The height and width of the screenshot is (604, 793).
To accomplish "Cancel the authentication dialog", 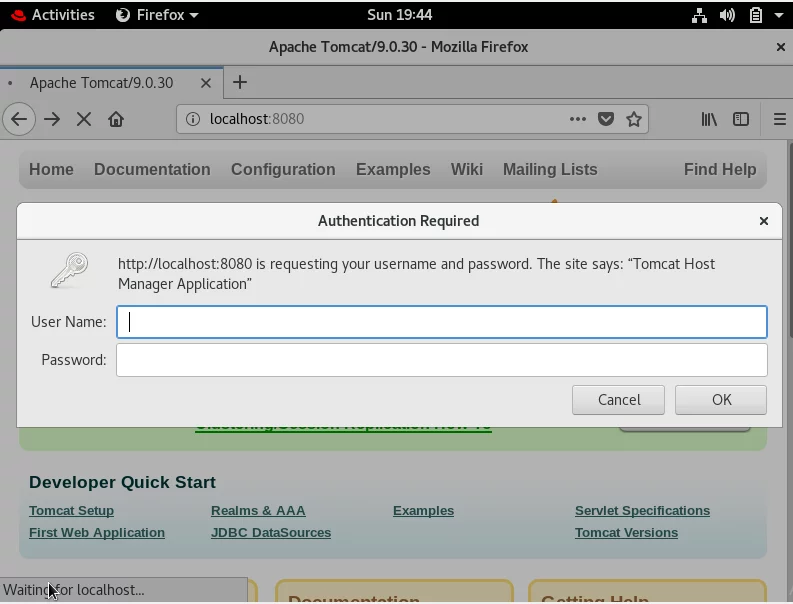I will pos(618,400).
